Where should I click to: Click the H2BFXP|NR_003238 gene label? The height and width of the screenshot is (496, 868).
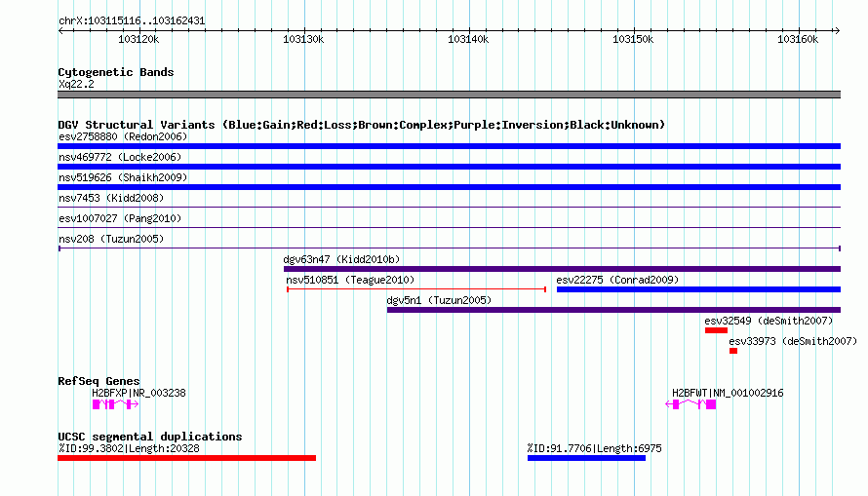(x=138, y=393)
